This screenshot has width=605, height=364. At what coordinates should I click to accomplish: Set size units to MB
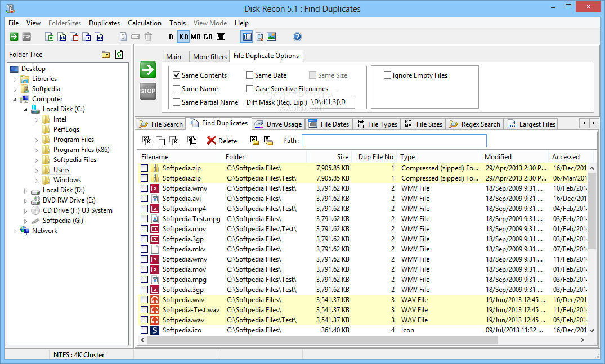(196, 37)
